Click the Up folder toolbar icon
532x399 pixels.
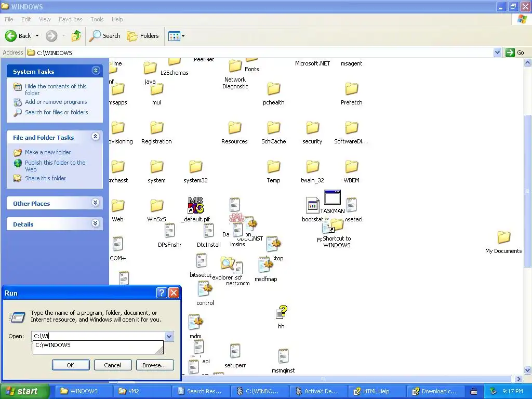76,36
